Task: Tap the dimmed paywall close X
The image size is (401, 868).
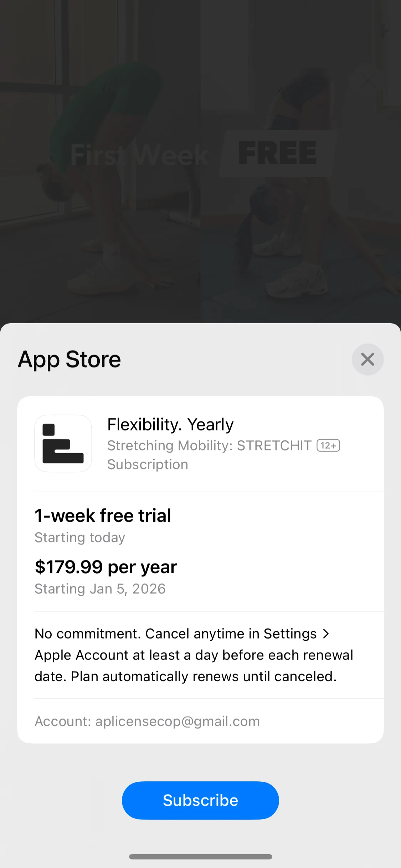Action: point(368,80)
